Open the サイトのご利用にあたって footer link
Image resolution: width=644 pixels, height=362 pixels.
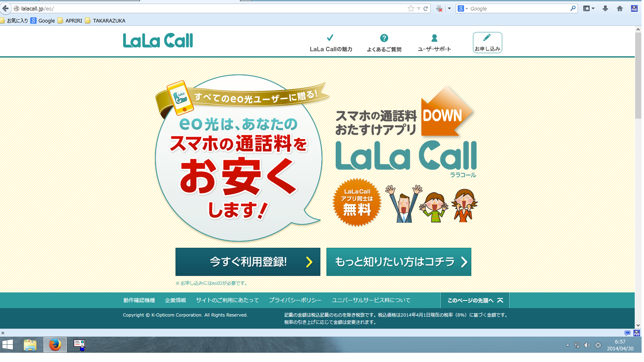[227, 300]
